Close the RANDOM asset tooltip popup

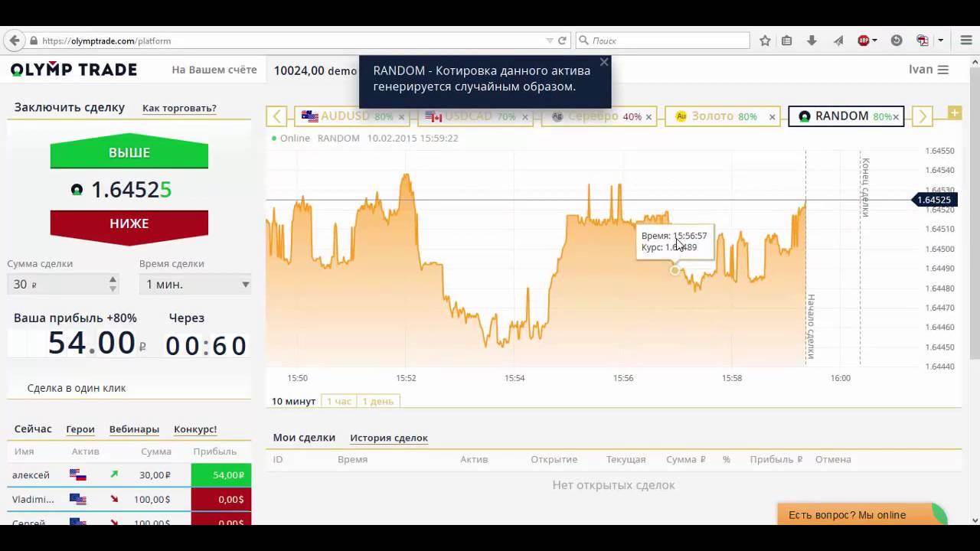point(604,62)
